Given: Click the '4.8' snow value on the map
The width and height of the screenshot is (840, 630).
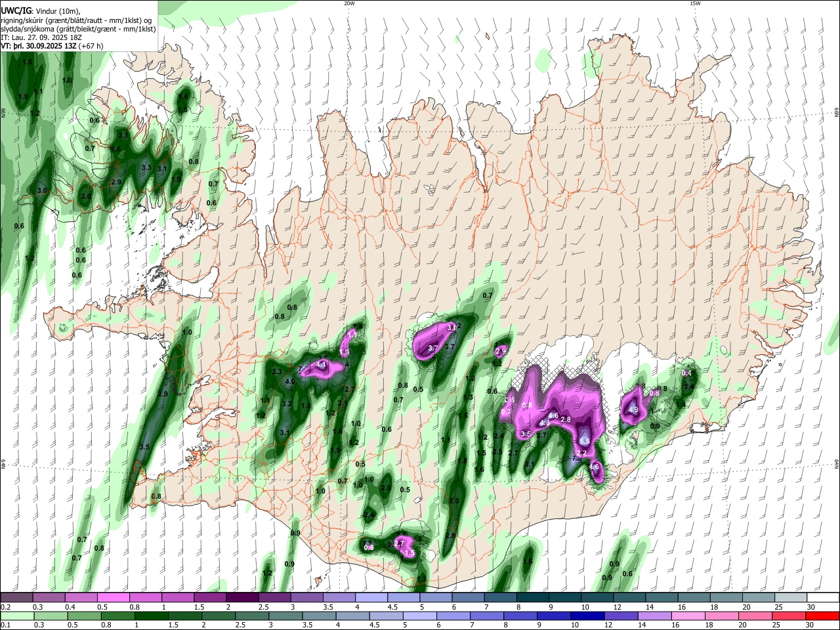Looking at the screenshot, I should point(544,423).
